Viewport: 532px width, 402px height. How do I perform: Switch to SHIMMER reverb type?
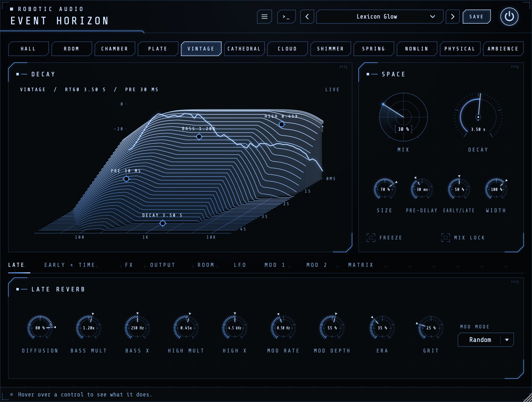pos(330,49)
